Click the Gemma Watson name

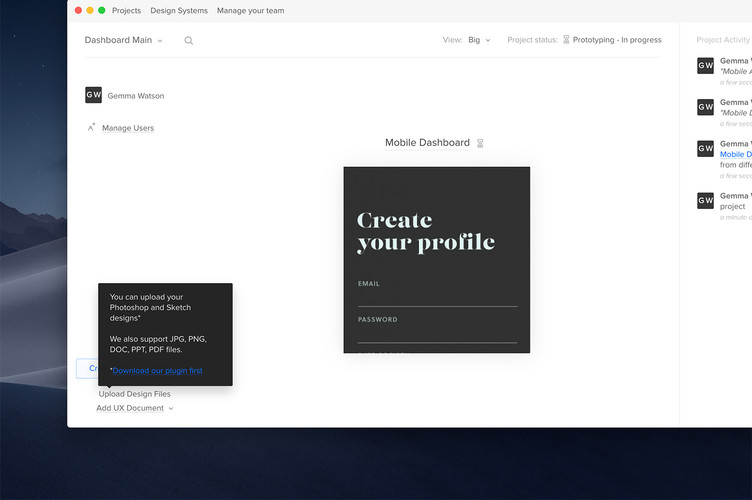[136, 96]
